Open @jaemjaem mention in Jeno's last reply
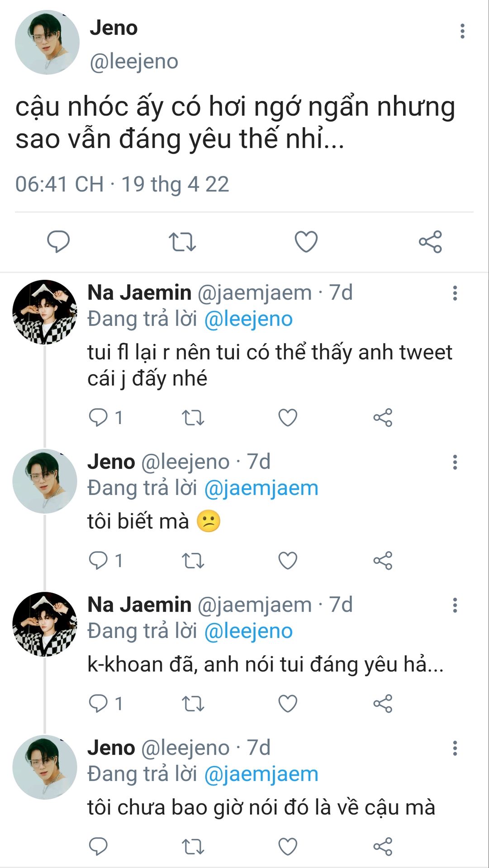The height and width of the screenshot is (868, 489). [261, 774]
